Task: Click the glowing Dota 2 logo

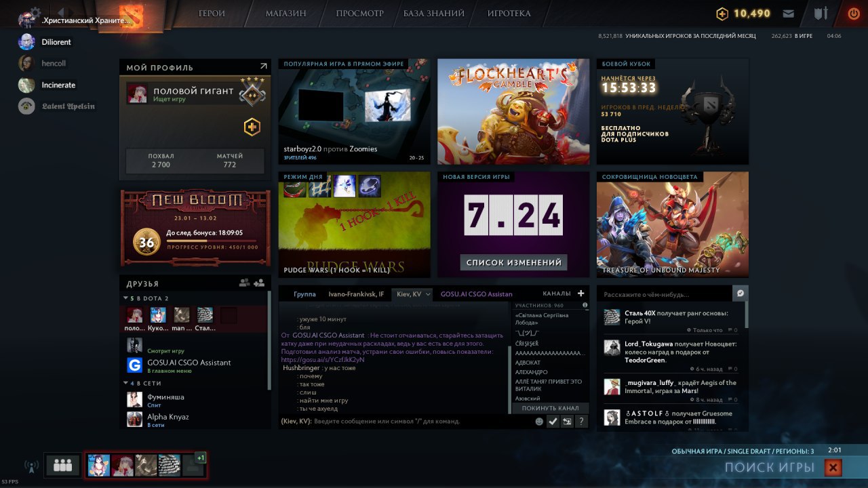Action: 131,17
